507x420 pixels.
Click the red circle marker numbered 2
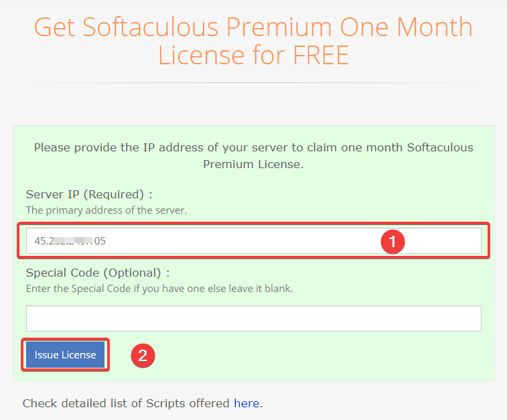coord(142,355)
